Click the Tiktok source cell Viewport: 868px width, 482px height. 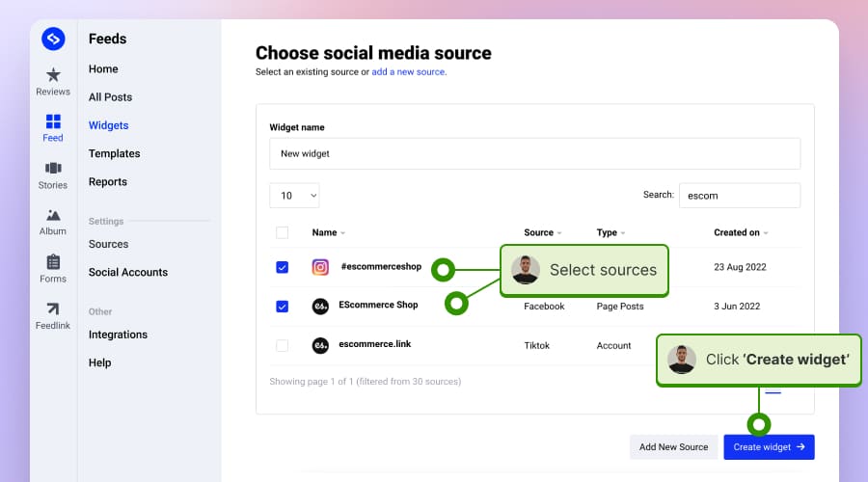point(537,346)
